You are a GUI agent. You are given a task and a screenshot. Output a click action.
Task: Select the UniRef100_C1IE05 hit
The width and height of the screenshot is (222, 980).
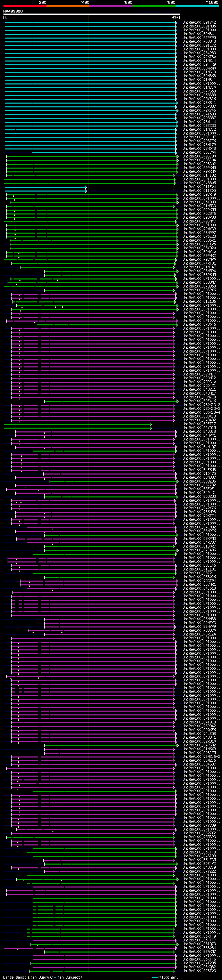coord(199,191)
